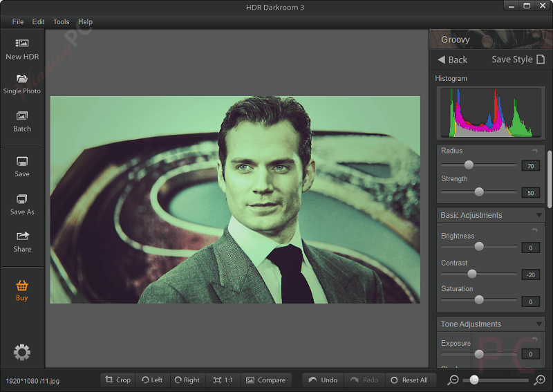Collapse the Tone Adjustments section
553x392 pixels.
(x=539, y=324)
